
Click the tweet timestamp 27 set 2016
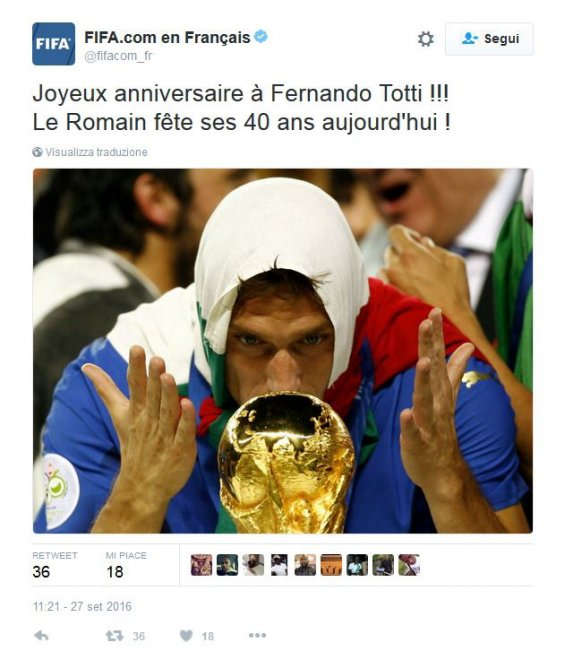click(x=82, y=607)
